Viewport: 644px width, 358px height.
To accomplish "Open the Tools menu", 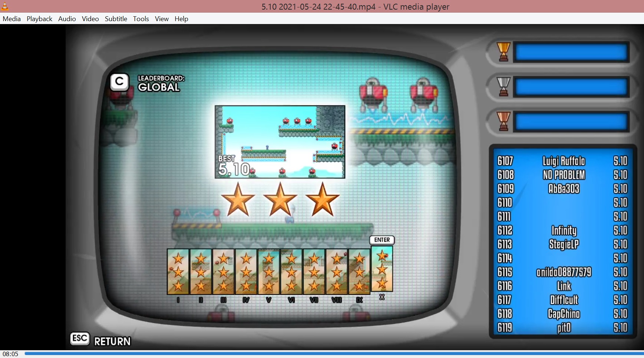I will [x=141, y=19].
